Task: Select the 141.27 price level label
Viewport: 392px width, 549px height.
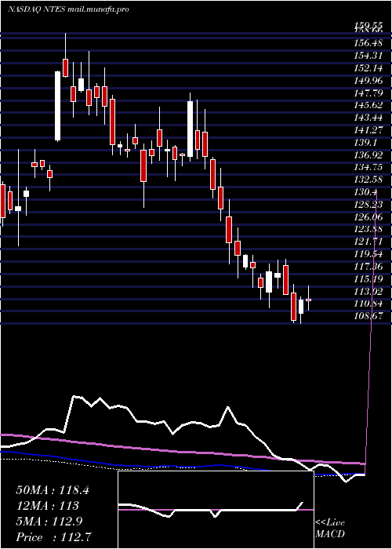Action: coord(368,131)
